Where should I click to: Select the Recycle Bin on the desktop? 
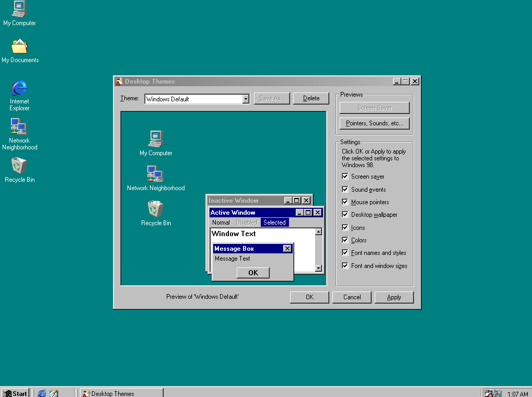pos(19,166)
